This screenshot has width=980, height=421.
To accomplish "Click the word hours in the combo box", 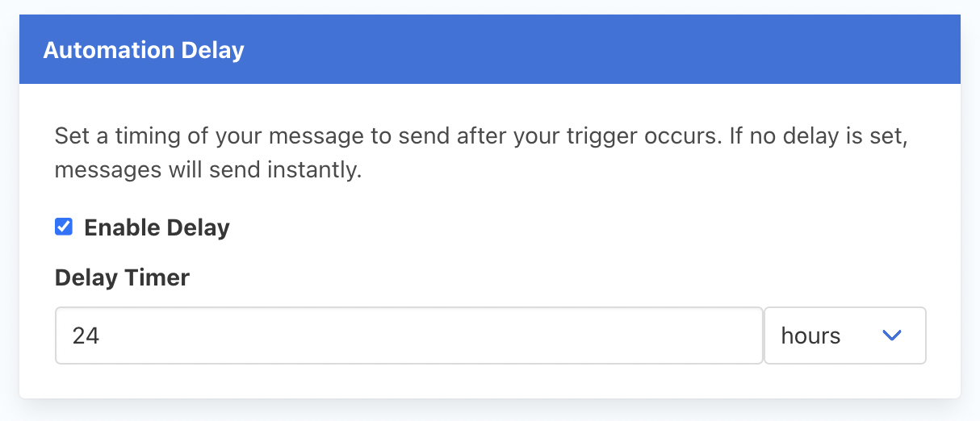I will [810, 336].
